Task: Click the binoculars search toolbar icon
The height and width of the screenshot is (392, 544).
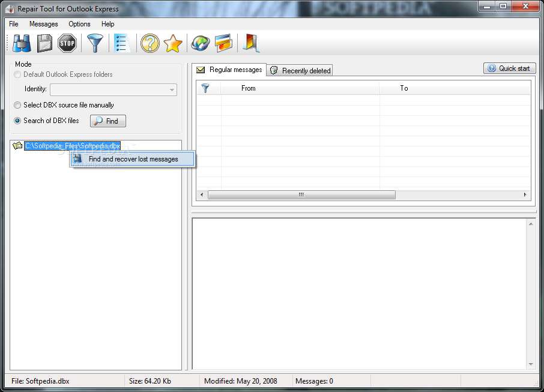Action: [22, 43]
